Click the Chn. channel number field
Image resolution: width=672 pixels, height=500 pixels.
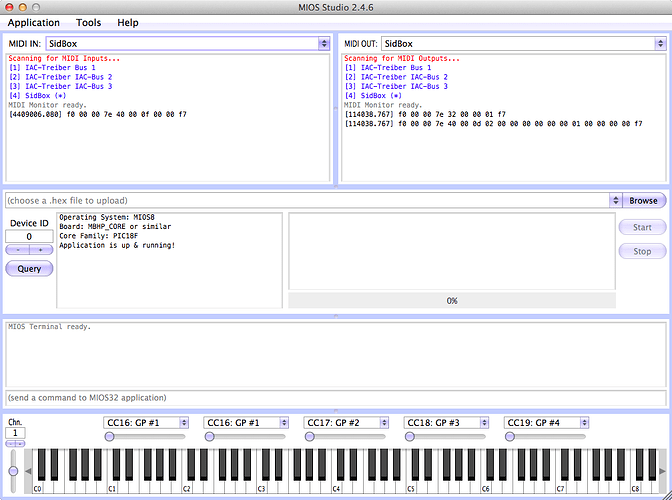[15, 433]
